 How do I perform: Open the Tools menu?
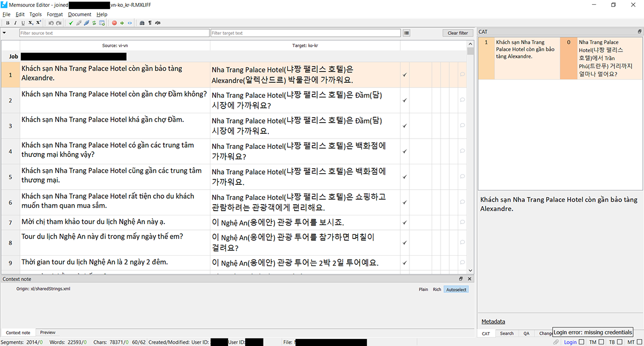[35, 15]
